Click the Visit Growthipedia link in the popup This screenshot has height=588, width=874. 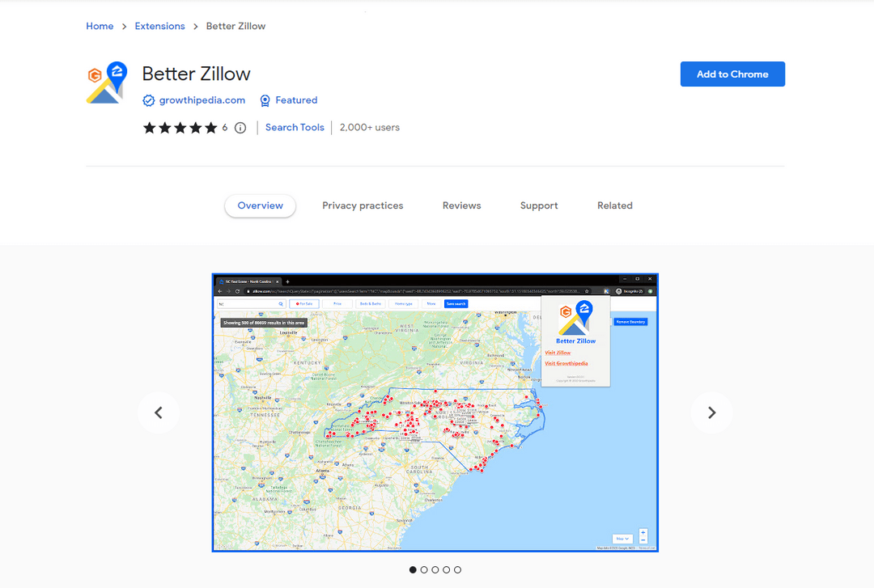click(566, 363)
